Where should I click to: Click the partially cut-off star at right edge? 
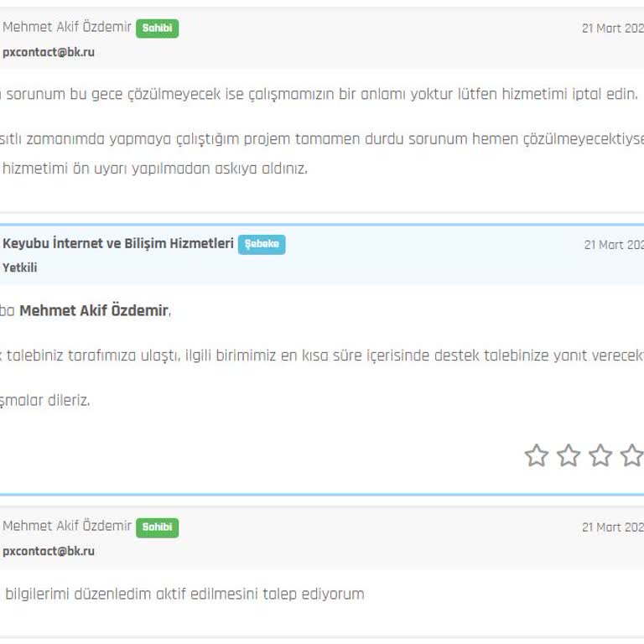click(x=632, y=456)
